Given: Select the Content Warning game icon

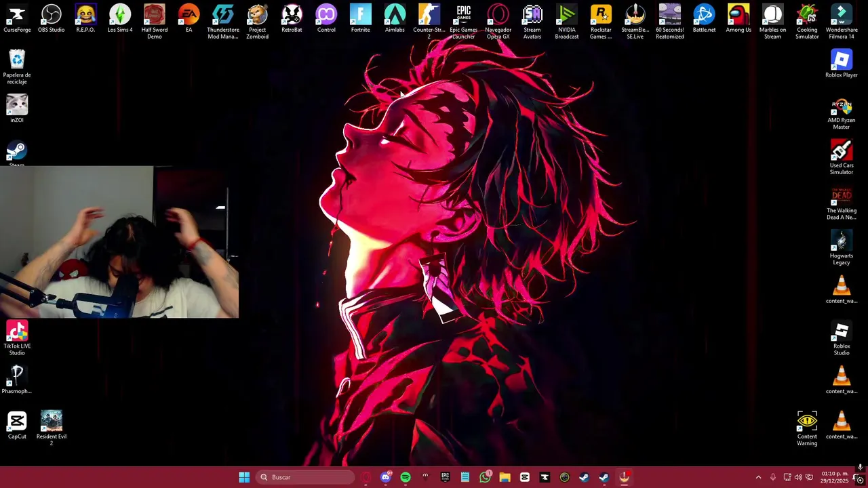Looking at the screenshot, I should [807, 428].
